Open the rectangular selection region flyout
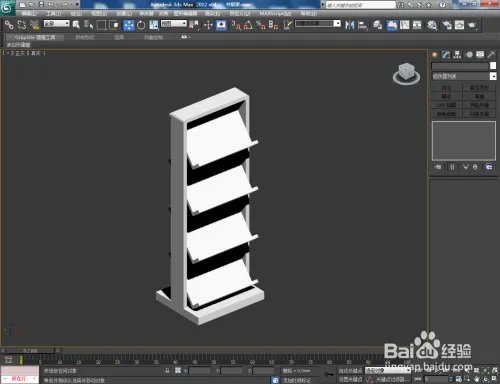This screenshot has height=384, width=500. pos(101,25)
